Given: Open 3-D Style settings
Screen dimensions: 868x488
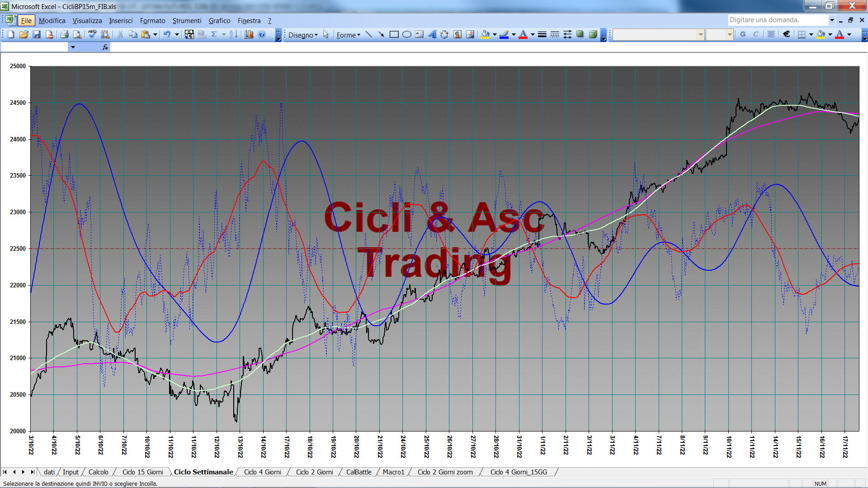Looking at the screenshot, I should (x=593, y=34).
